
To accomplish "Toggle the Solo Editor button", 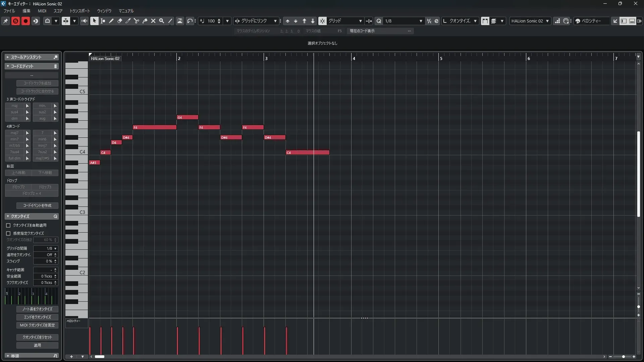I will point(15,21).
